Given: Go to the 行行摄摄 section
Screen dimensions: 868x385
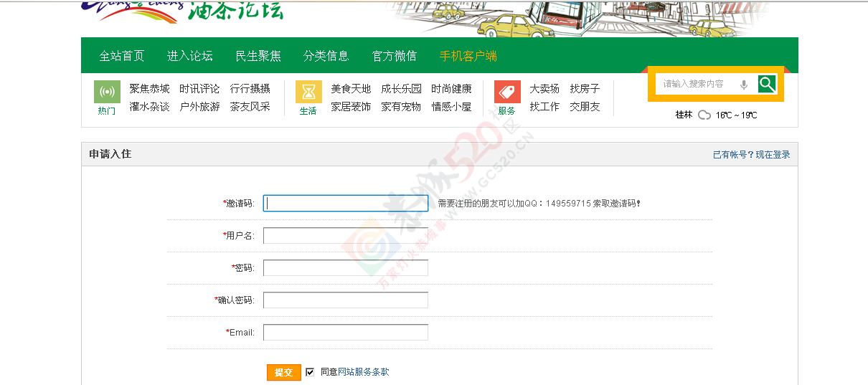Looking at the screenshot, I should point(250,89).
